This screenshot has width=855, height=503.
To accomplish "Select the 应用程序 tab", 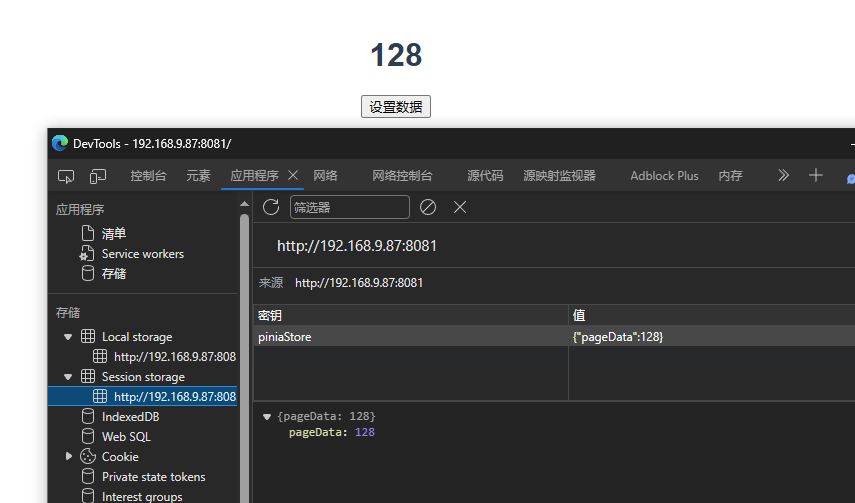I will (x=254, y=176).
